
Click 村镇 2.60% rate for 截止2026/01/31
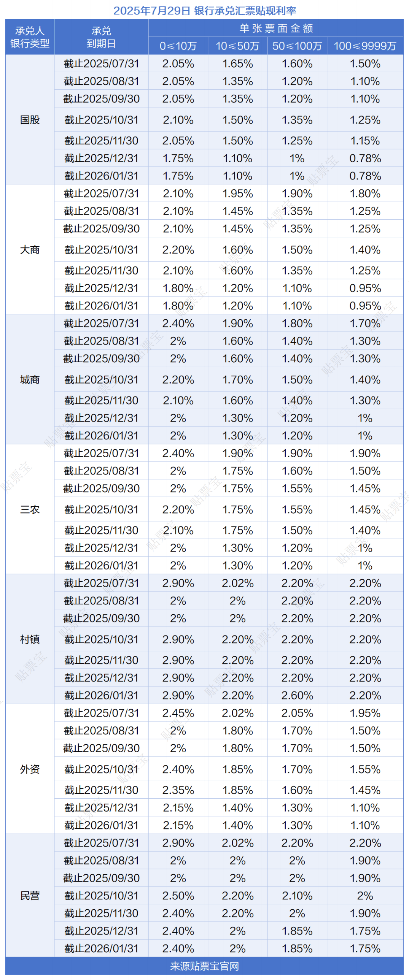click(297, 695)
